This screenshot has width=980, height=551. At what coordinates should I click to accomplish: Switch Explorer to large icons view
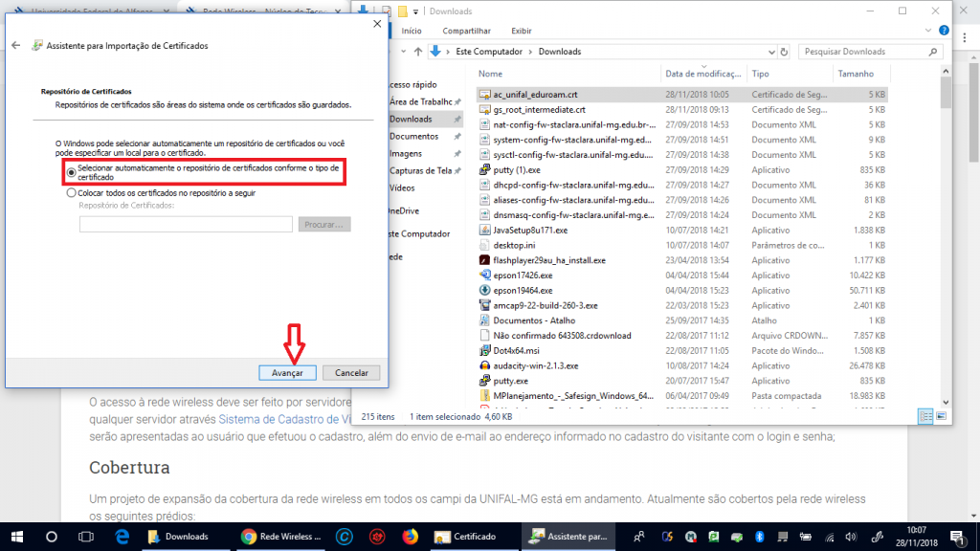point(942,417)
